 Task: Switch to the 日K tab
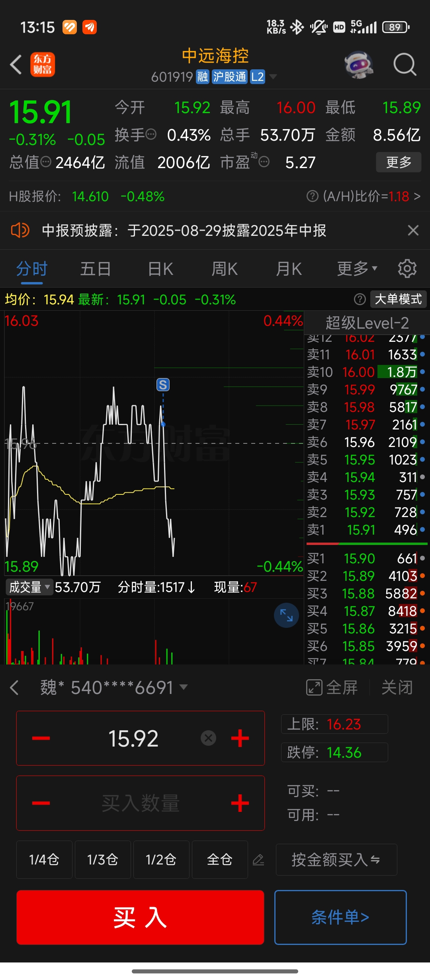click(x=160, y=269)
